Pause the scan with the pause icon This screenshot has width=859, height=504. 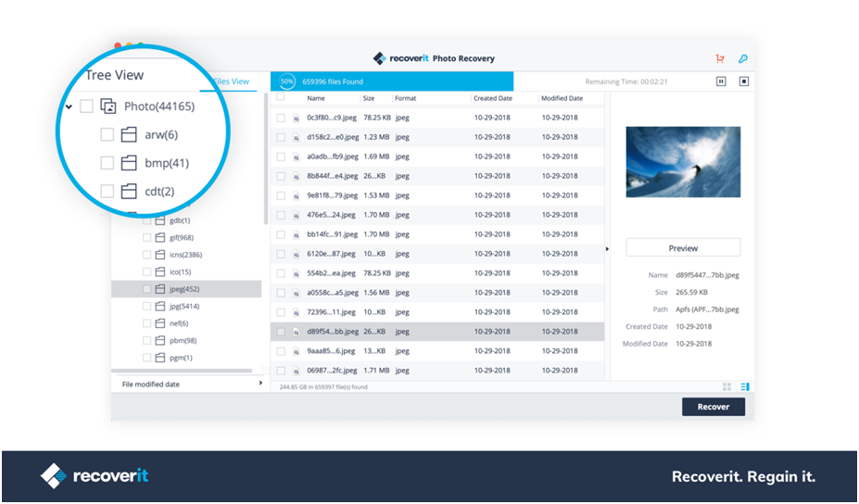coord(721,82)
